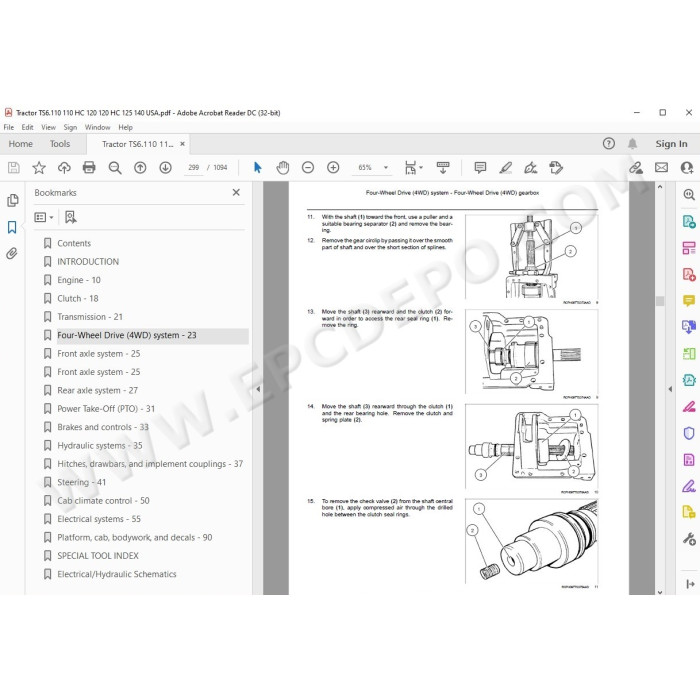Image resolution: width=700 pixels, height=700 pixels.
Task: Select Four-Wheel Drive (4WD) system - 23 bookmark
Action: pos(127,335)
